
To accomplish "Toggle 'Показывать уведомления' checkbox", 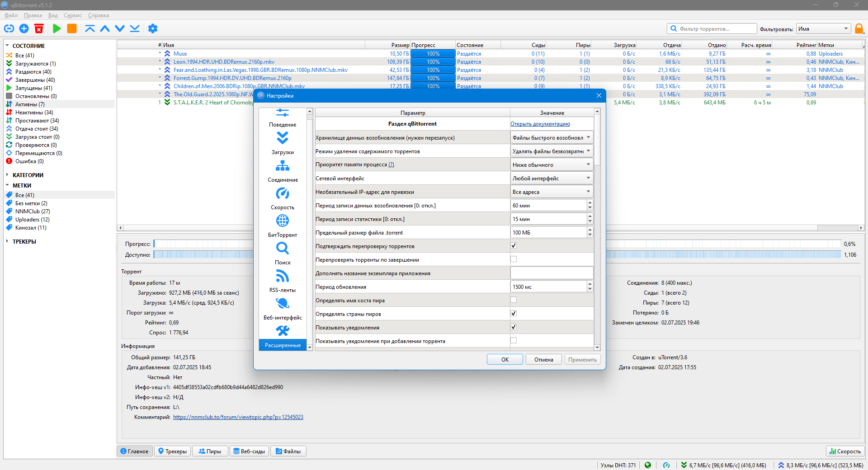I will [x=514, y=327].
